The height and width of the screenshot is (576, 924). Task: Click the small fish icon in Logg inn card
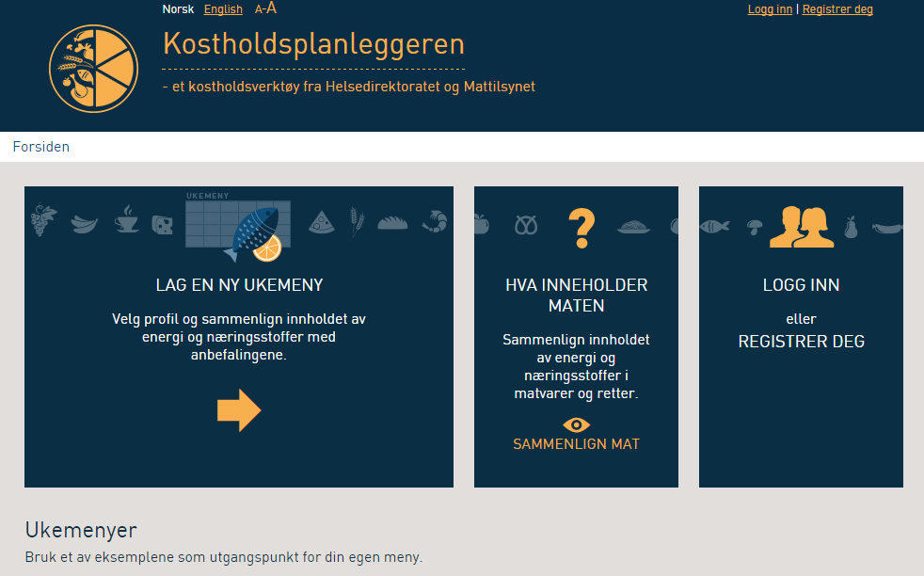pyautogui.click(x=715, y=226)
